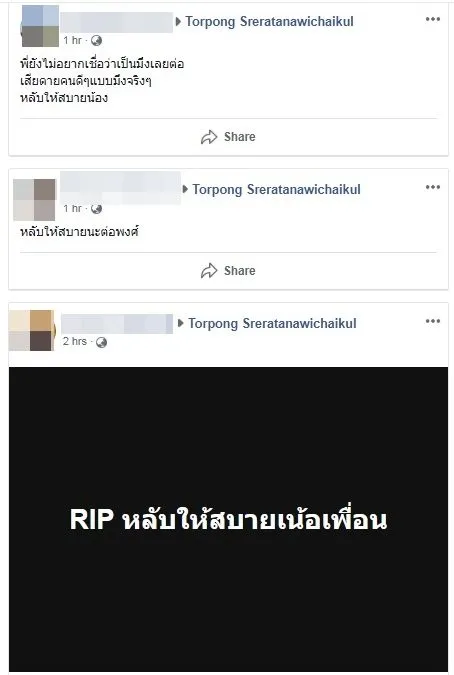The height and width of the screenshot is (675, 454).
Task: Click the blurred author name on second post
Action: click(x=120, y=188)
